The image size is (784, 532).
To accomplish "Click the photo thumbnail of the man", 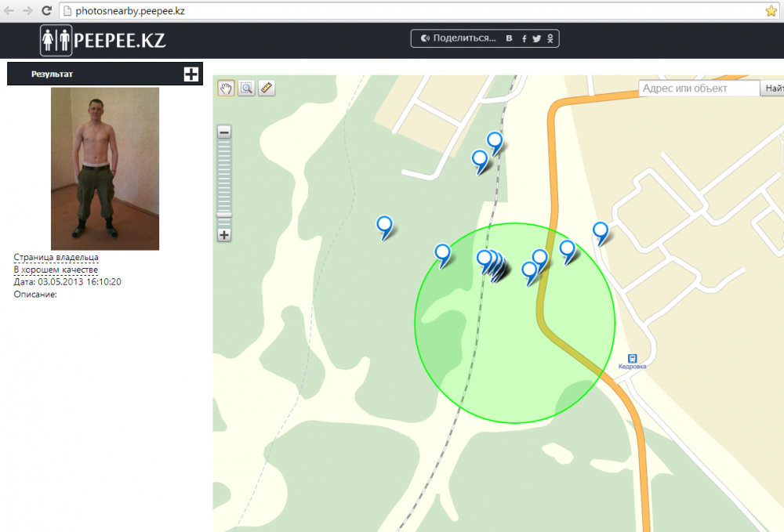I will click(105, 168).
